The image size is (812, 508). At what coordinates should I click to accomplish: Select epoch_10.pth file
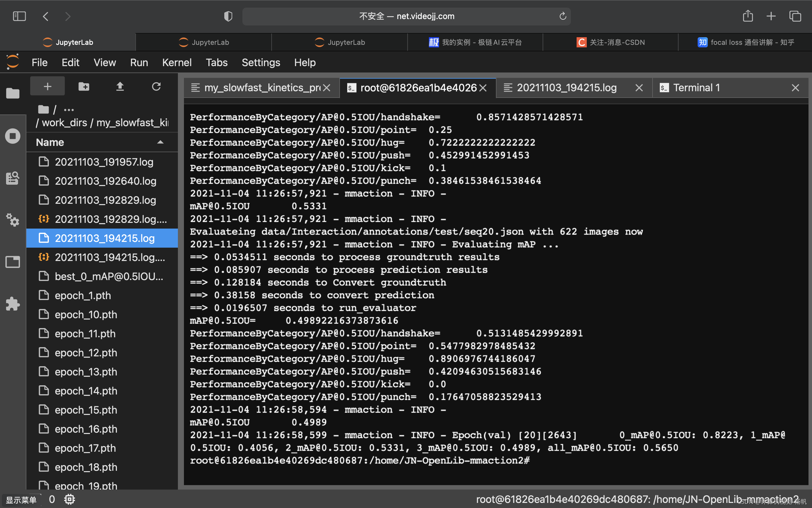pos(102,314)
